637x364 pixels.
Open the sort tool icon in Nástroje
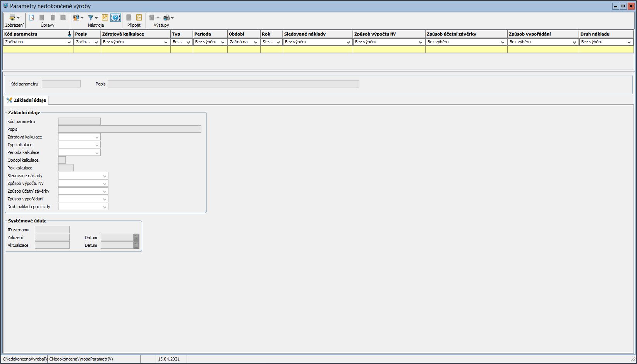[78, 18]
